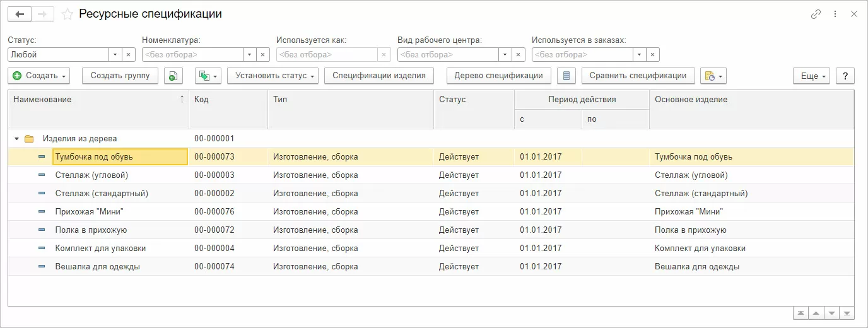The width and height of the screenshot is (868, 328).
Task: Open the Еще menu
Action: point(813,76)
